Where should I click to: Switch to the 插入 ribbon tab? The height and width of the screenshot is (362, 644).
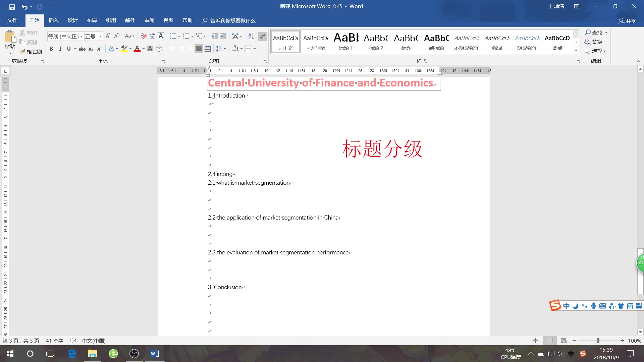coord(53,20)
